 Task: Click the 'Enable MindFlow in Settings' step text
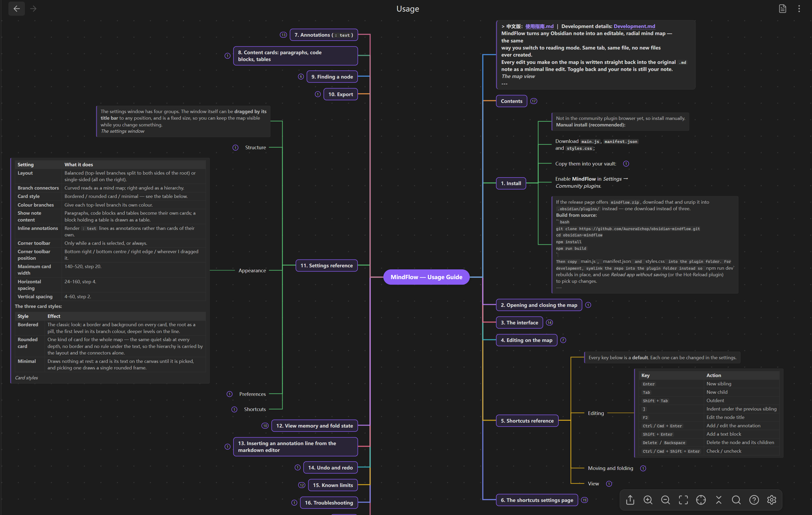pos(591,182)
